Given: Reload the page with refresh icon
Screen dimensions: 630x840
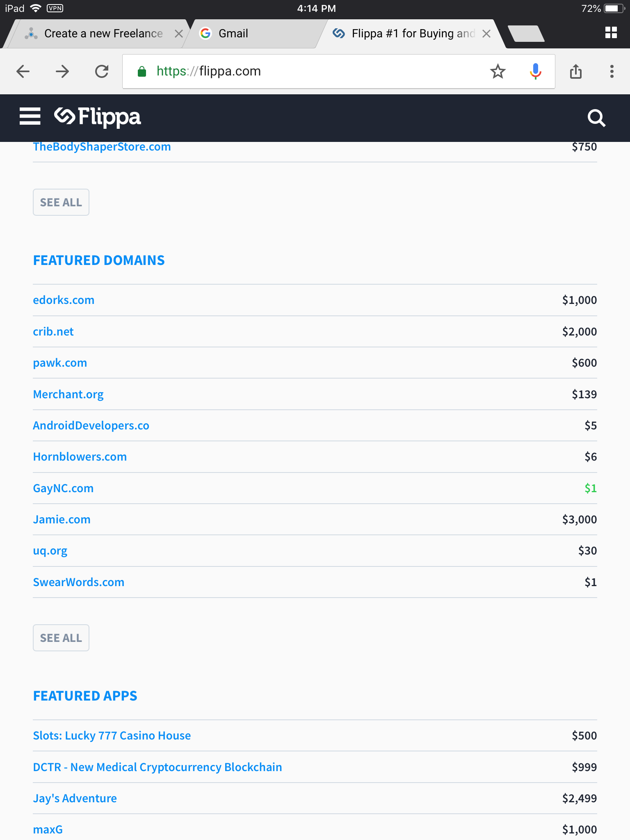Looking at the screenshot, I should 102,71.
